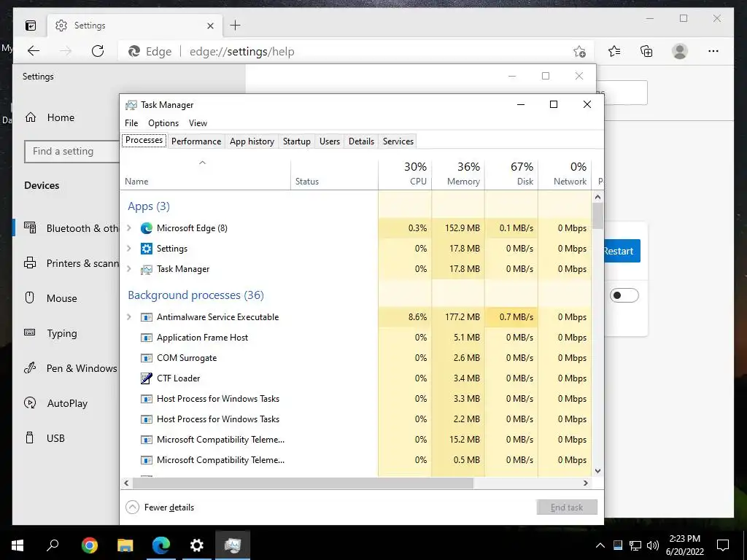This screenshot has height=560, width=747.
Task: Switch to Edge from the taskbar
Action: [161, 545]
